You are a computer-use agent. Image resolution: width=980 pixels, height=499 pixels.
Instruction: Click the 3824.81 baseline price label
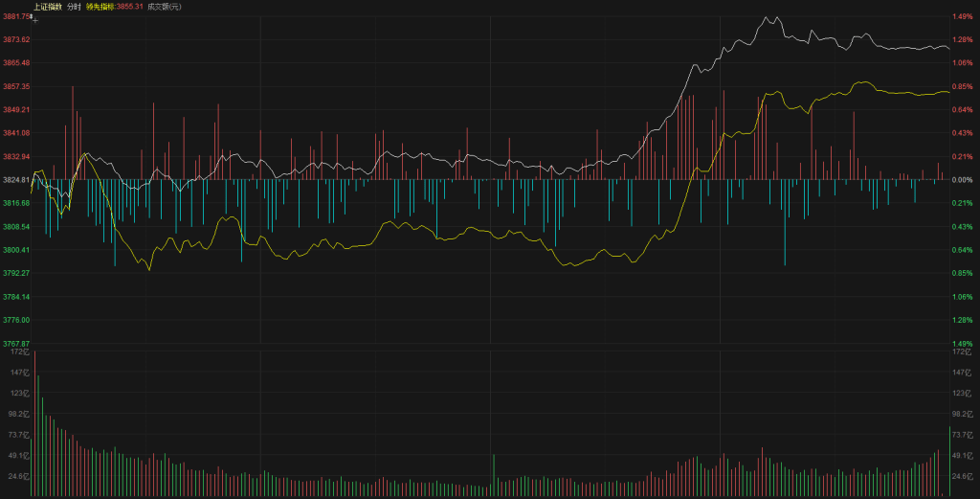point(15,180)
